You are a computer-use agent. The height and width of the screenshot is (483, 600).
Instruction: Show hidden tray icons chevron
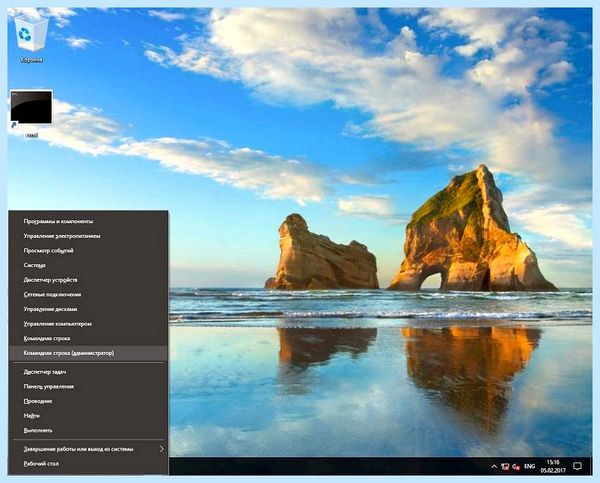494,466
